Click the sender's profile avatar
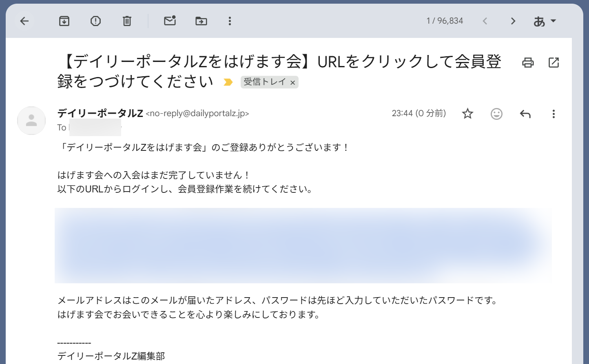 click(x=31, y=121)
